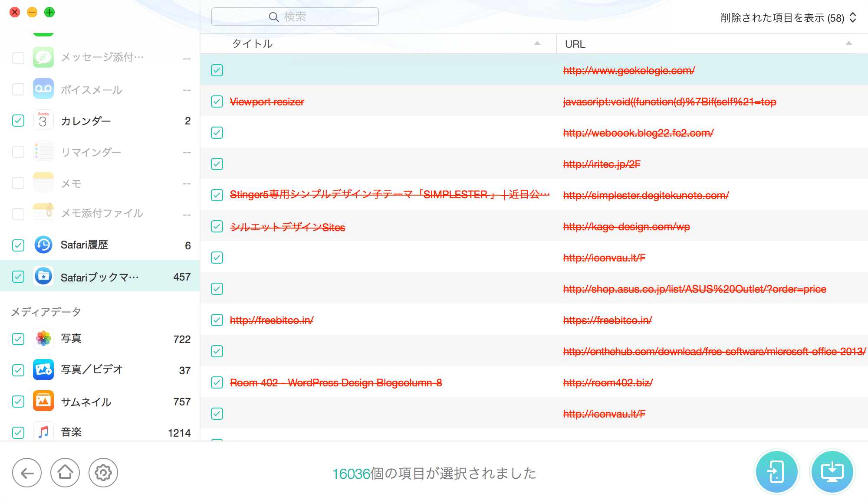The image size is (868, 503).
Task: Click the recover to device button
Action: coord(776,472)
